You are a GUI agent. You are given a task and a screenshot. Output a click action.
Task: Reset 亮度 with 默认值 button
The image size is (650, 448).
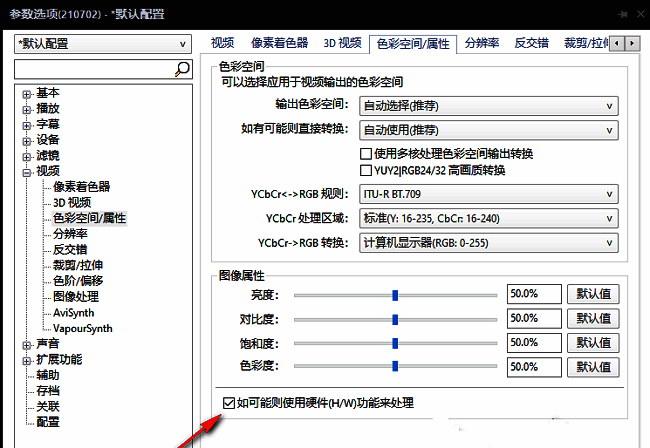tap(593, 294)
